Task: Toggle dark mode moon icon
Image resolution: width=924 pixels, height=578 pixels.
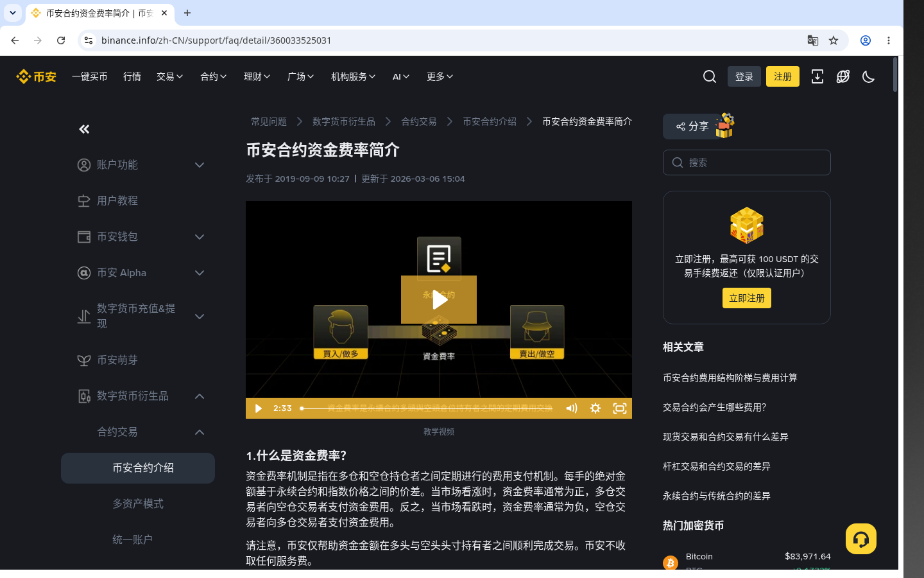Action: click(869, 76)
